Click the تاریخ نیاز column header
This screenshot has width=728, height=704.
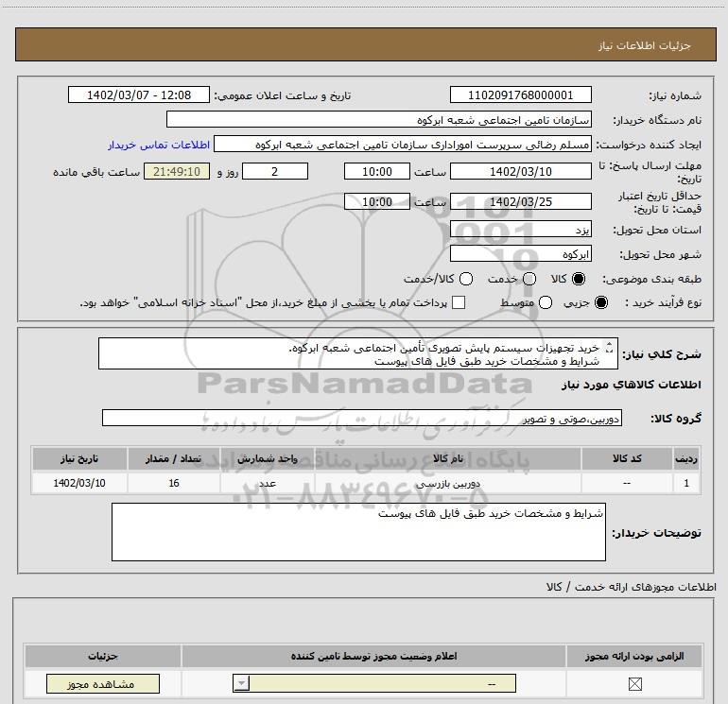79,458
